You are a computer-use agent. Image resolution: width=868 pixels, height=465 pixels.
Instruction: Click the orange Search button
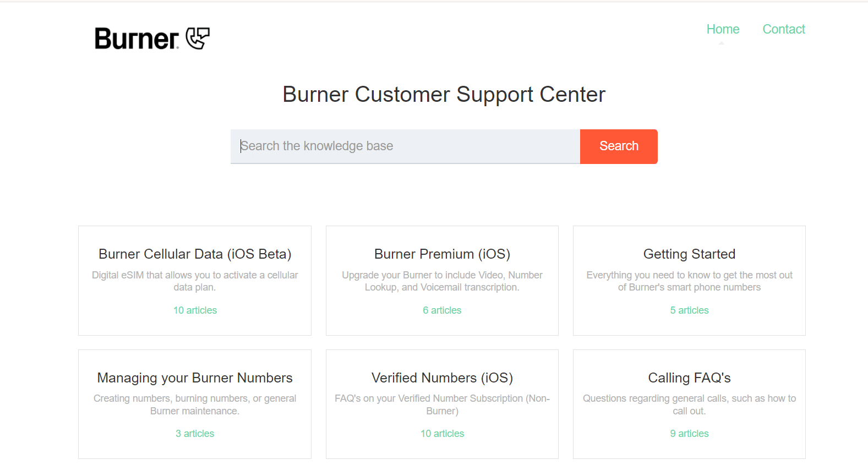[x=619, y=146]
